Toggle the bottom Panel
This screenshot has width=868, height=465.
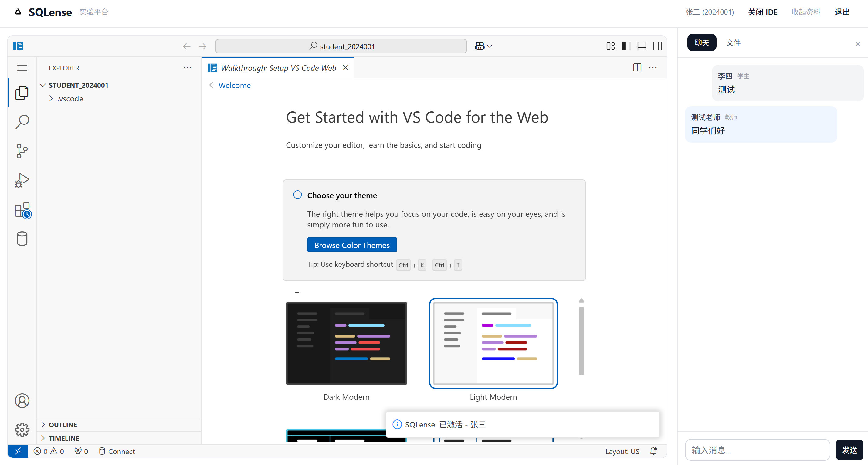(642, 46)
